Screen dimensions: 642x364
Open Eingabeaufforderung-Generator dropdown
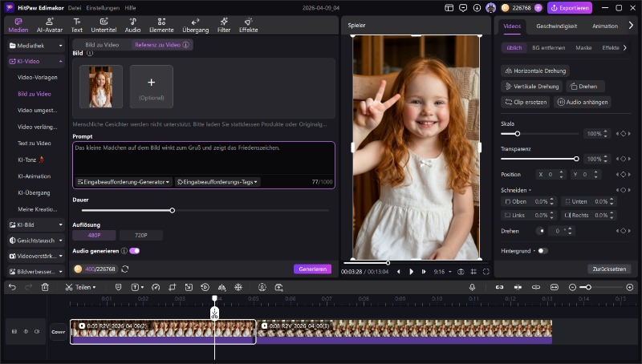point(124,182)
